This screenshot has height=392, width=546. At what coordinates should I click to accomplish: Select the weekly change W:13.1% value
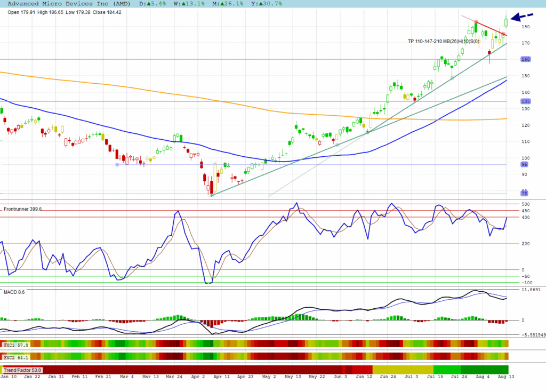189,4
